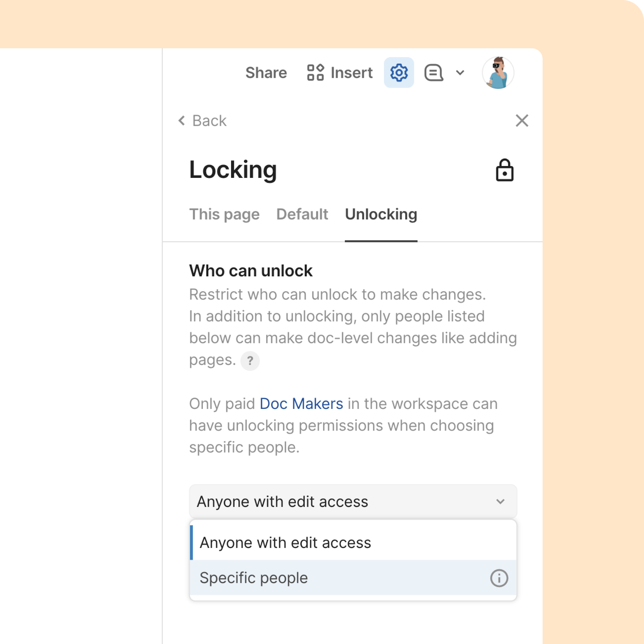Expand the chevron next to comments

coord(460,72)
